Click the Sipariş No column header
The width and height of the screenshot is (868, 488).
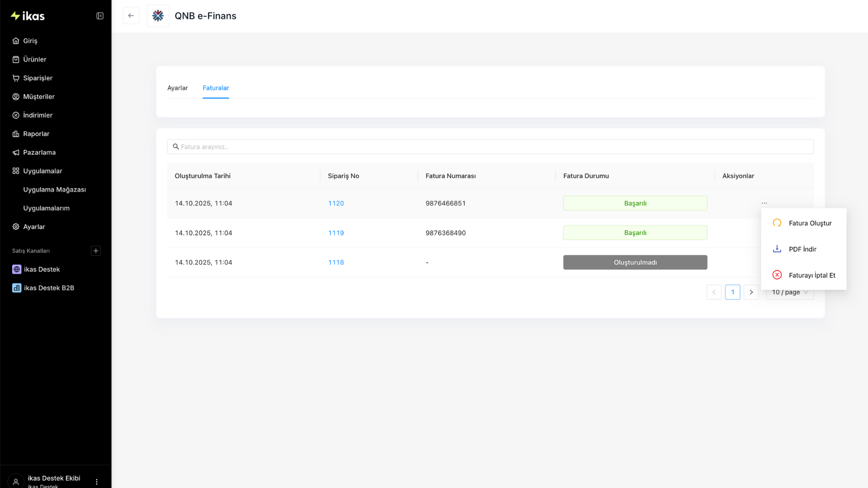coord(344,176)
